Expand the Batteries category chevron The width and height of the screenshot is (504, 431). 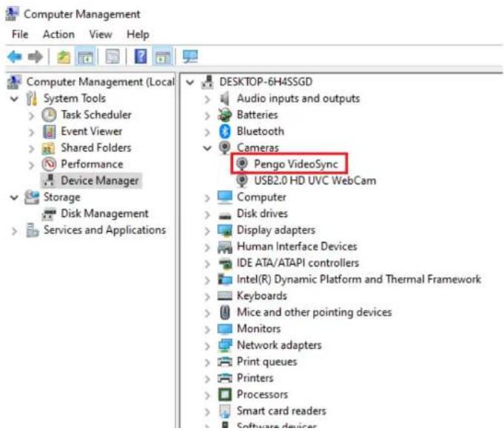coord(207,116)
